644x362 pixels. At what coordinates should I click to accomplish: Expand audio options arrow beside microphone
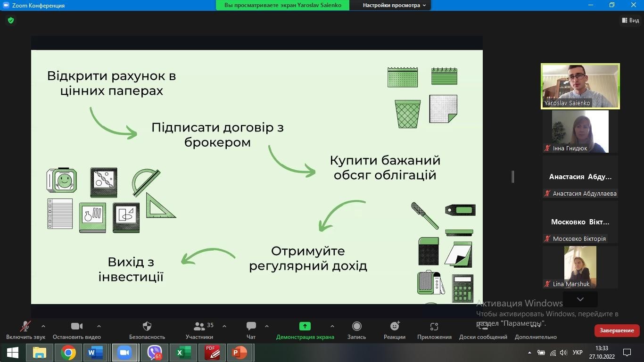point(43,326)
